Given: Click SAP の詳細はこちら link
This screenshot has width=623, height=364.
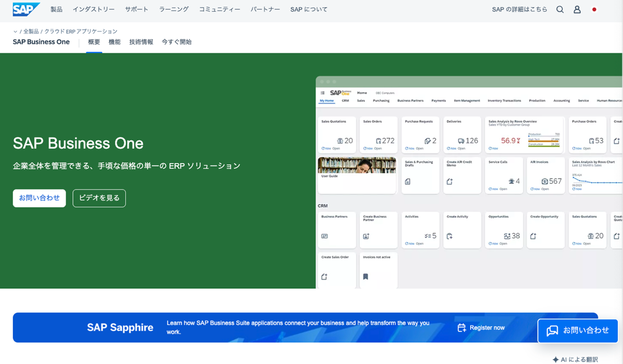Looking at the screenshot, I should (x=519, y=10).
